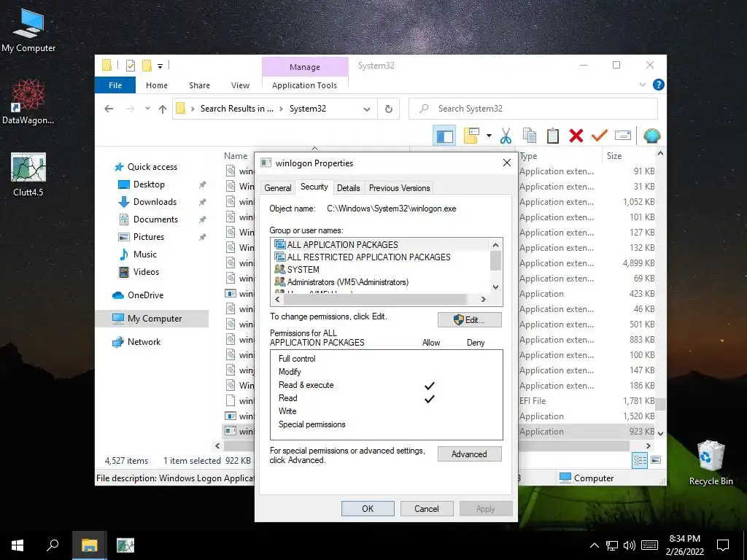The width and height of the screenshot is (747, 560).
Task: Select the Recycle Bin desktop icon
Action: (711, 462)
